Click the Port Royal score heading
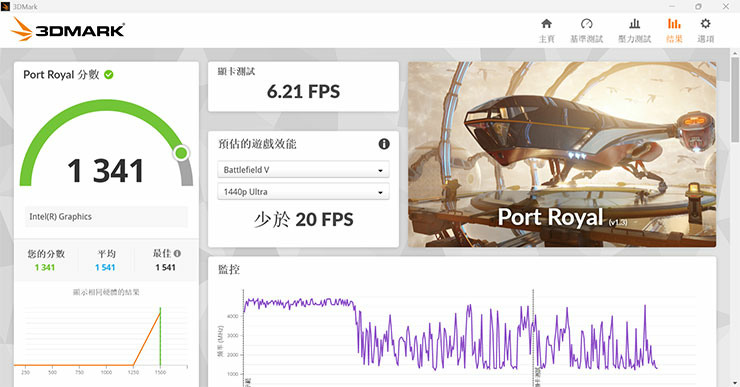The height and width of the screenshot is (387, 740). (61, 75)
